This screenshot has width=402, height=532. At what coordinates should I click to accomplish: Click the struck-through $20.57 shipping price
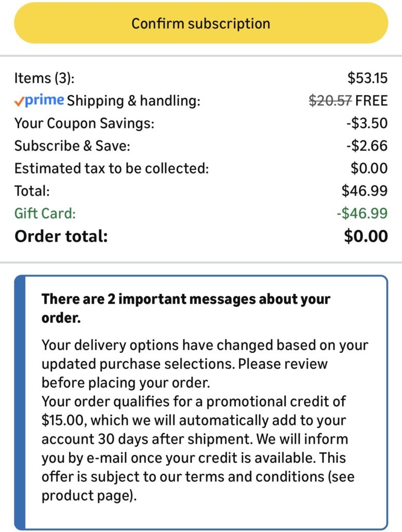(x=330, y=101)
